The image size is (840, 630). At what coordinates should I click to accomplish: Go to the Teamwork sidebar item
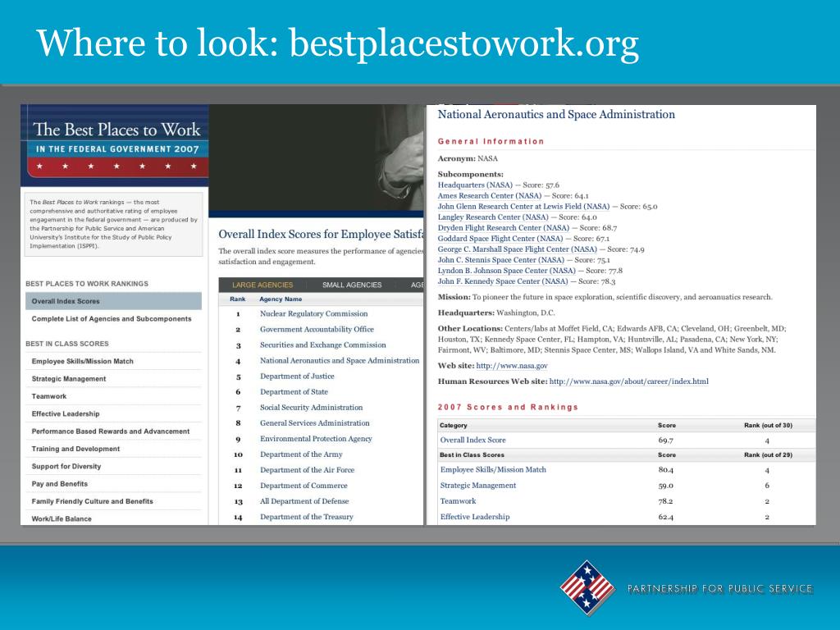[x=49, y=396]
